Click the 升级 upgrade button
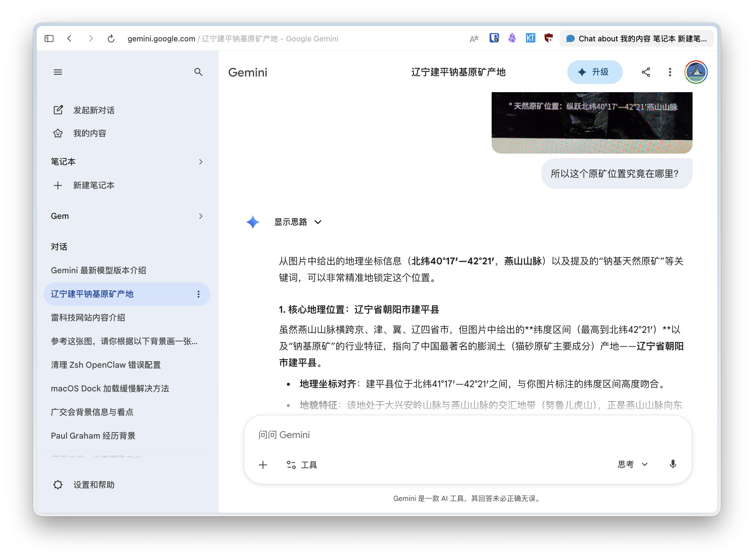 pos(594,72)
